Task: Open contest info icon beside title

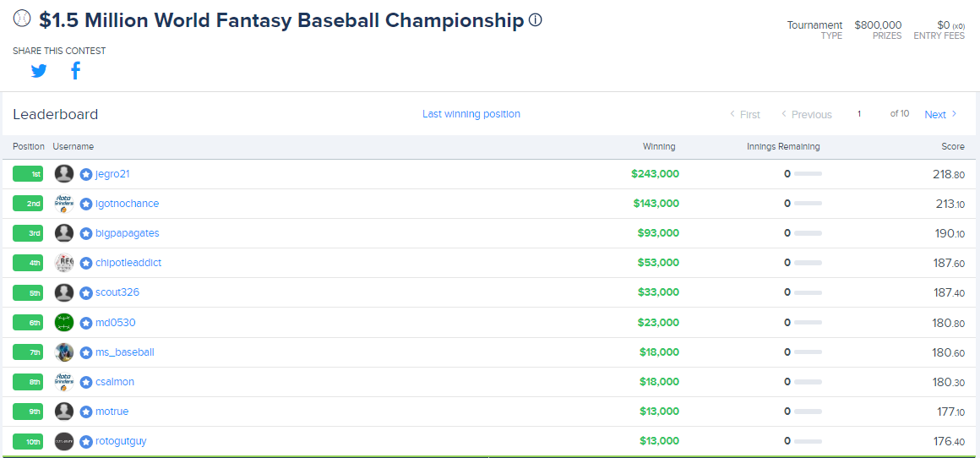Action: pos(535,20)
